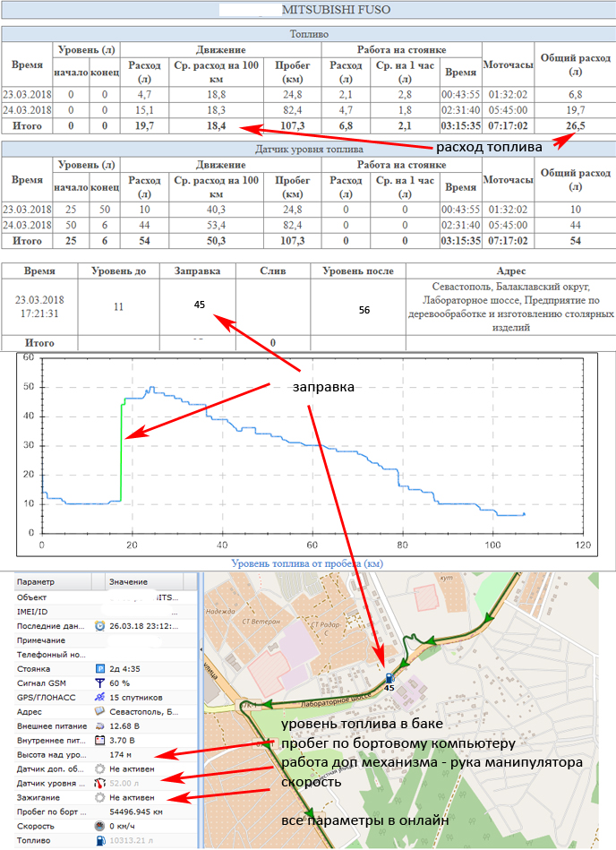Viewport: 616px width, 850px height.
Task: Click the refueling address cell for Севастополь
Action: point(509,307)
